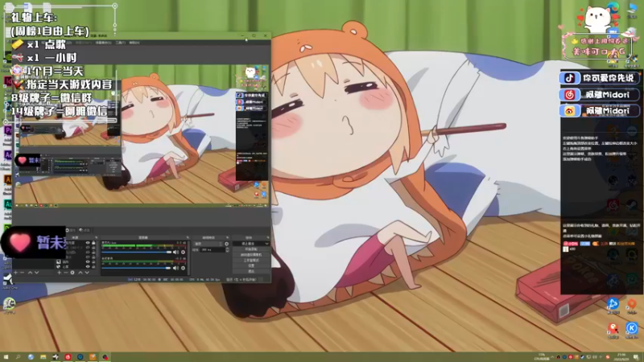Viewport: 644px width, 362px height.
Task: Open the notification center on the taskbar
Action: pos(636,357)
